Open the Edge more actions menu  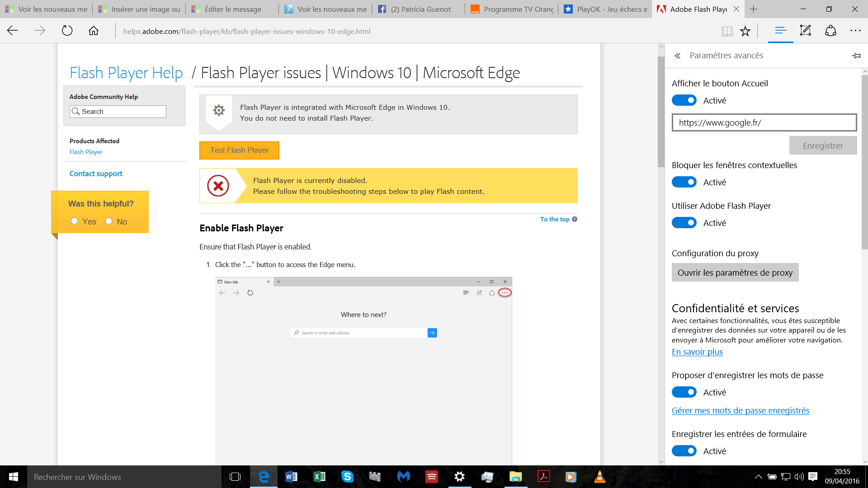(855, 31)
